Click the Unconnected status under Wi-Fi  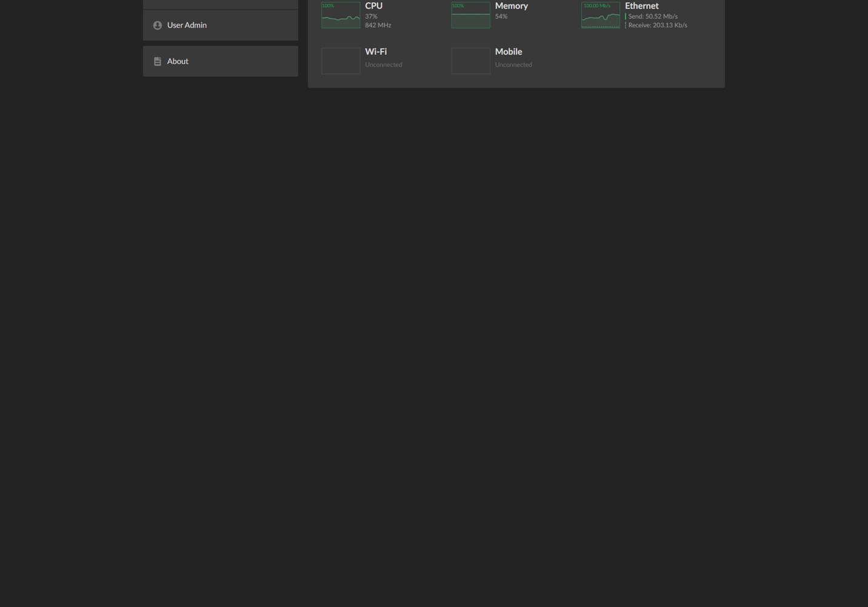(383, 65)
